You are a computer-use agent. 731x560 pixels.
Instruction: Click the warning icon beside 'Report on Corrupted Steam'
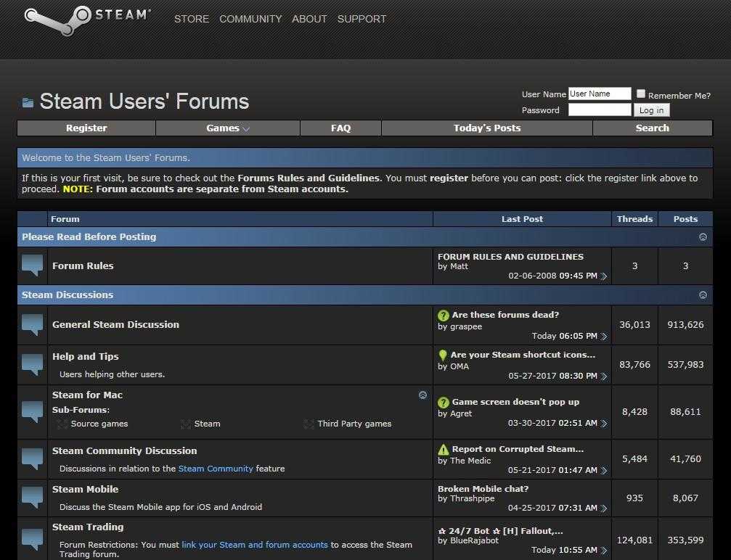tap(444, 450)
